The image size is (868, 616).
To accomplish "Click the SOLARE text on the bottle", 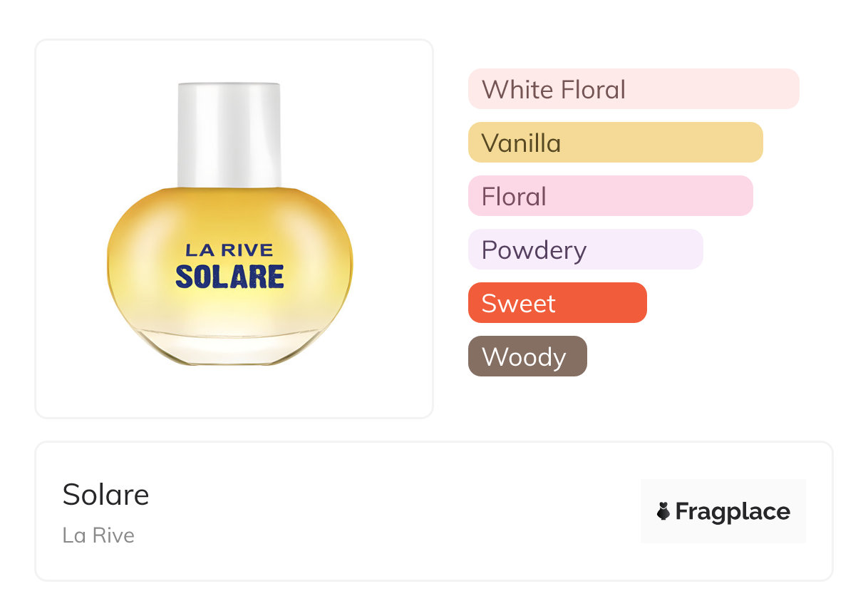I will (x=229, y=277).
